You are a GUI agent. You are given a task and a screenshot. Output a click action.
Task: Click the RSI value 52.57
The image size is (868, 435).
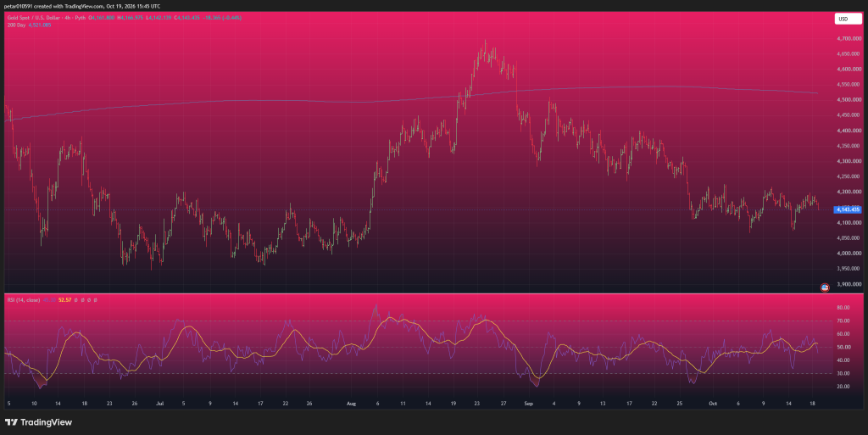coord(64,300)
